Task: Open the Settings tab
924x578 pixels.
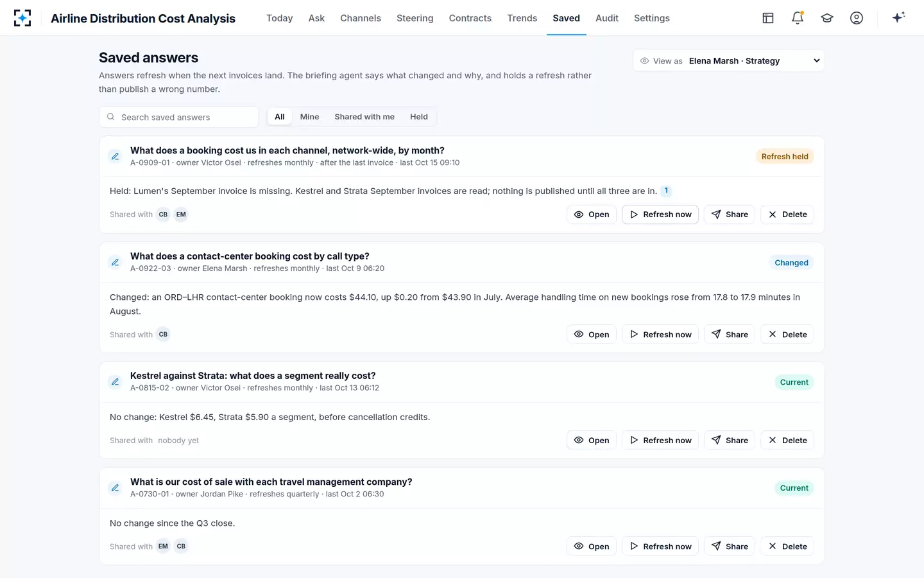Action: [x=652, y=18]
